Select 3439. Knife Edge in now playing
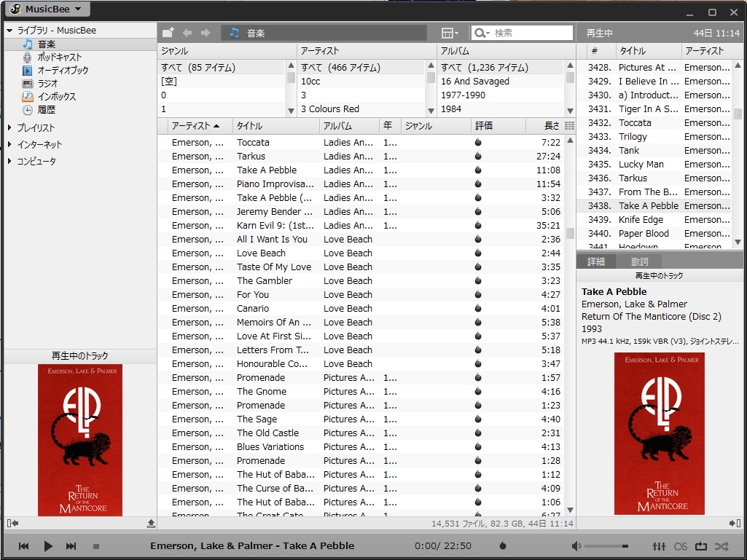Screen dimensions: 747x560 tap(654, 219)
